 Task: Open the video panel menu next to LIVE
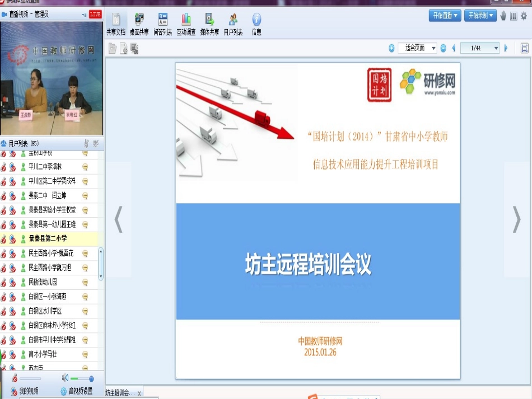click(84, 15)
